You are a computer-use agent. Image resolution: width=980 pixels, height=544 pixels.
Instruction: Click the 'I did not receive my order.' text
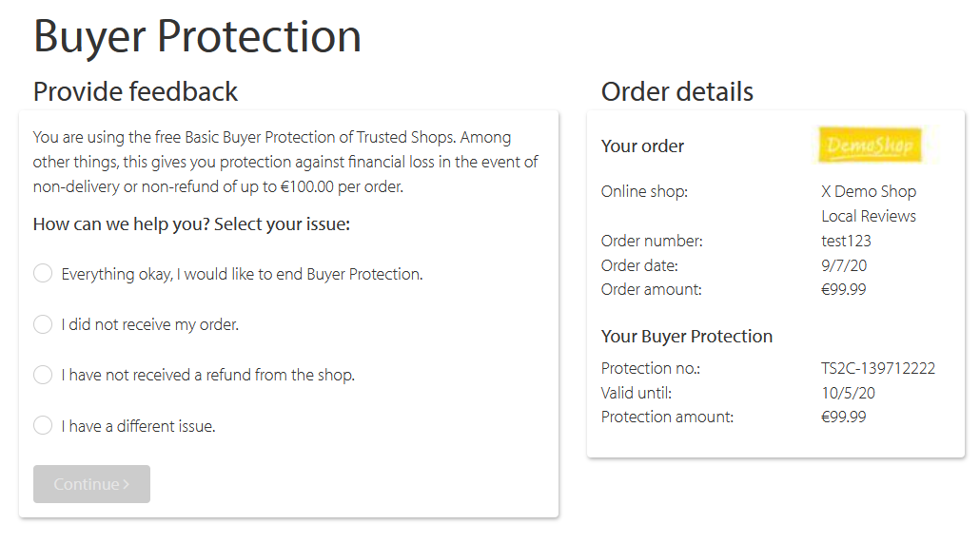(x=150, y=324)
